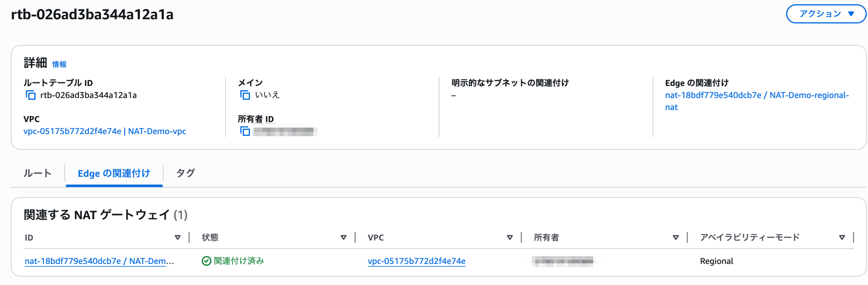The width and height of the screenshot is (868, 285).
Task: Click the green associated status check icon
Action: pos(206,261)
